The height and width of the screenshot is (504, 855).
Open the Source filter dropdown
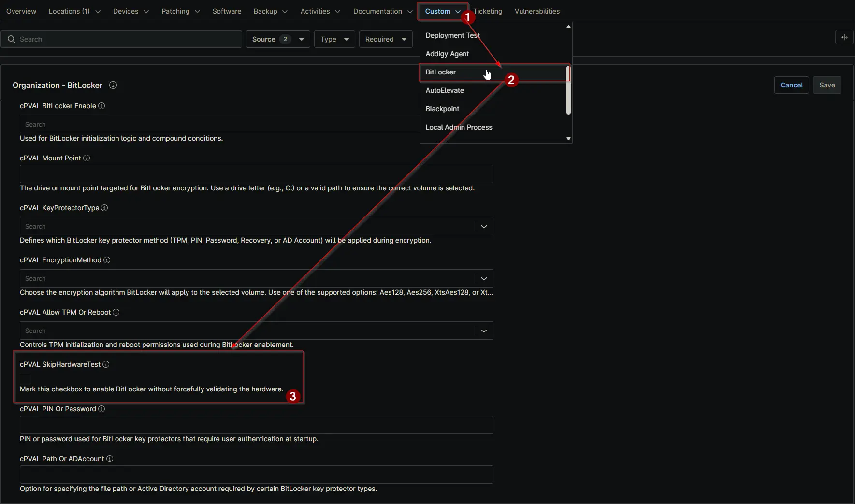pyautogui.click(x=277, y=39)
